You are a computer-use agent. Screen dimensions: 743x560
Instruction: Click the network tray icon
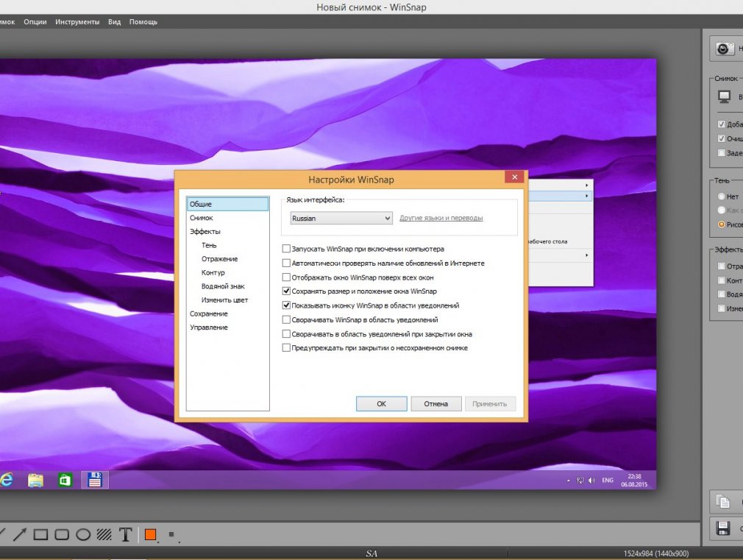point(580,481)
